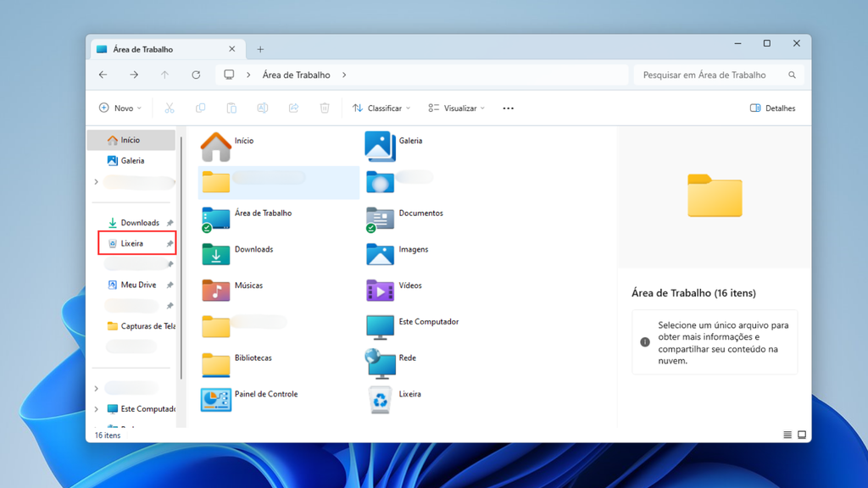Open Início in the sidebar
Image resolution: width=868 pixels, height=488 pixels.
click(x=131, y=140)
